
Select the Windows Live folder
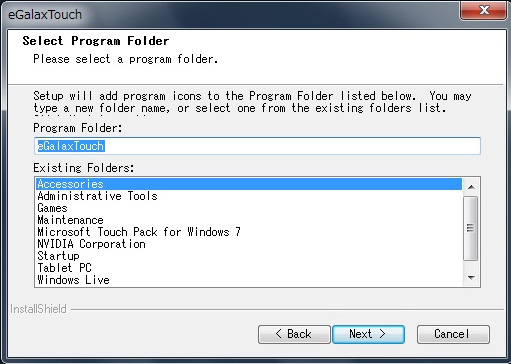pyautogui.click(x=249, y=280)
